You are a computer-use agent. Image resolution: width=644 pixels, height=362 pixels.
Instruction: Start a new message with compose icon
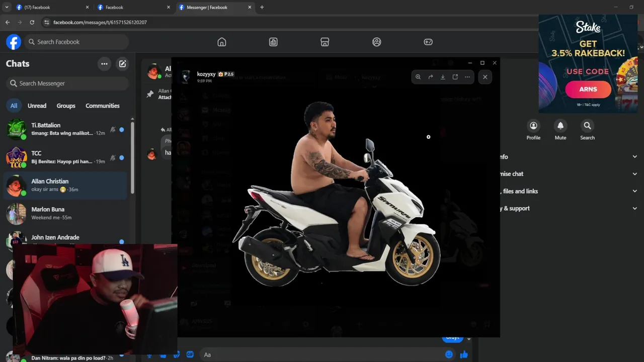pyautogui.click(x=122, y=64)
